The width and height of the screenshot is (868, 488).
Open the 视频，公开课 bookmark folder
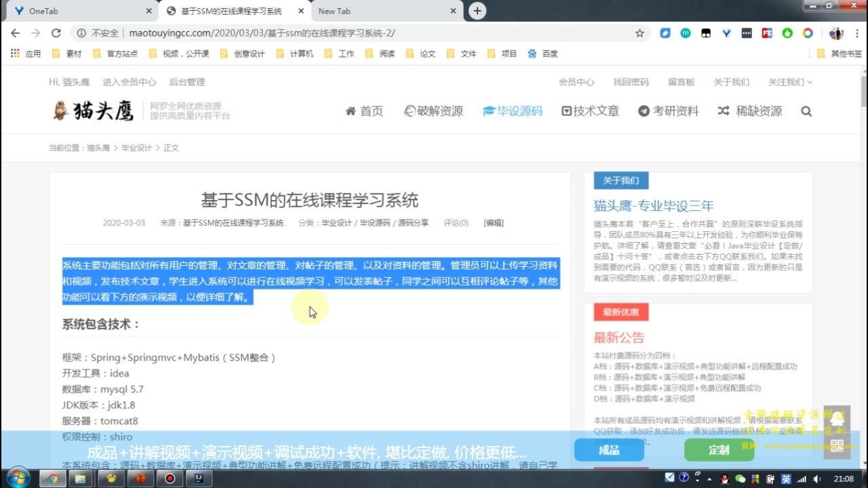tap(178, 54)
